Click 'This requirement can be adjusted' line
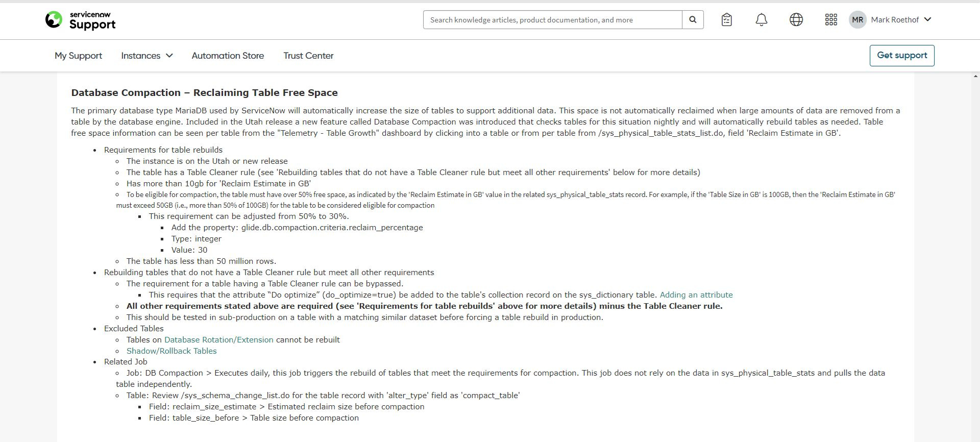 (249, 216)
